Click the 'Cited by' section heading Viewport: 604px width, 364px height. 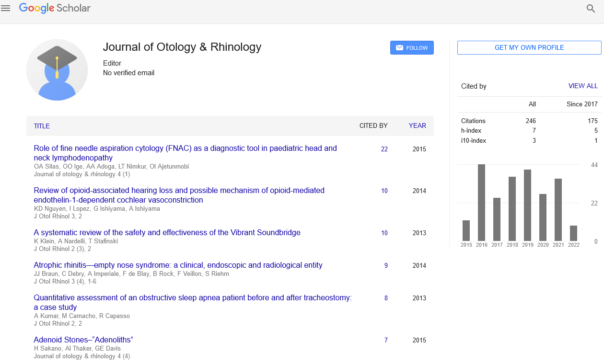474,86
